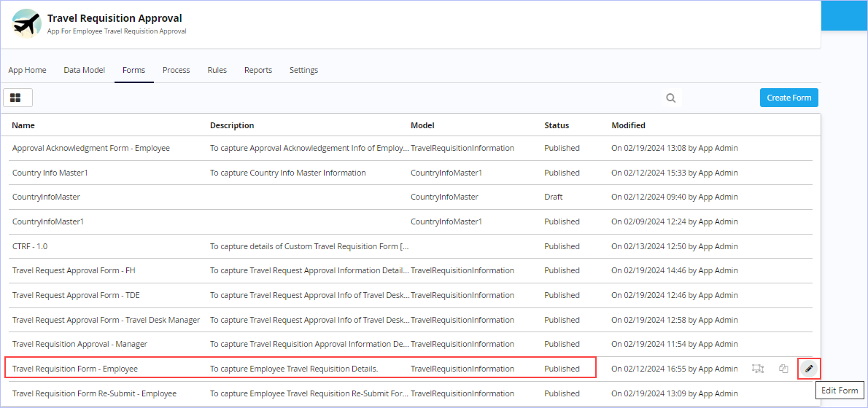
Task: Select Travel Requisition Approval - Manager
Action: click(x=80, y=344)
